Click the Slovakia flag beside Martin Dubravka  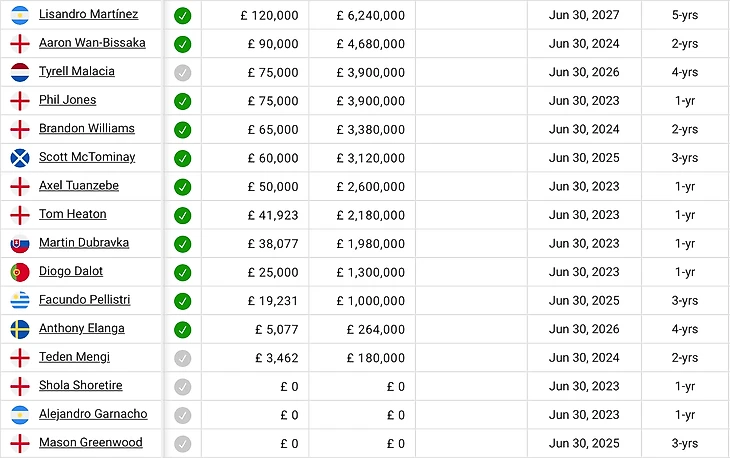click(19, 244)
